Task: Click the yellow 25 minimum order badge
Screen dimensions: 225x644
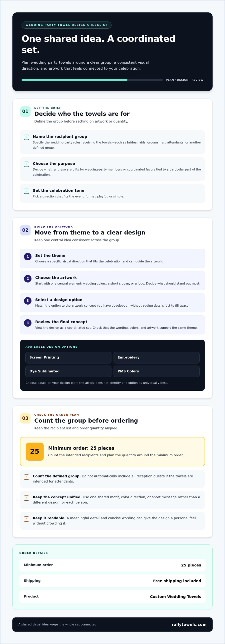Action: (35, 452)
